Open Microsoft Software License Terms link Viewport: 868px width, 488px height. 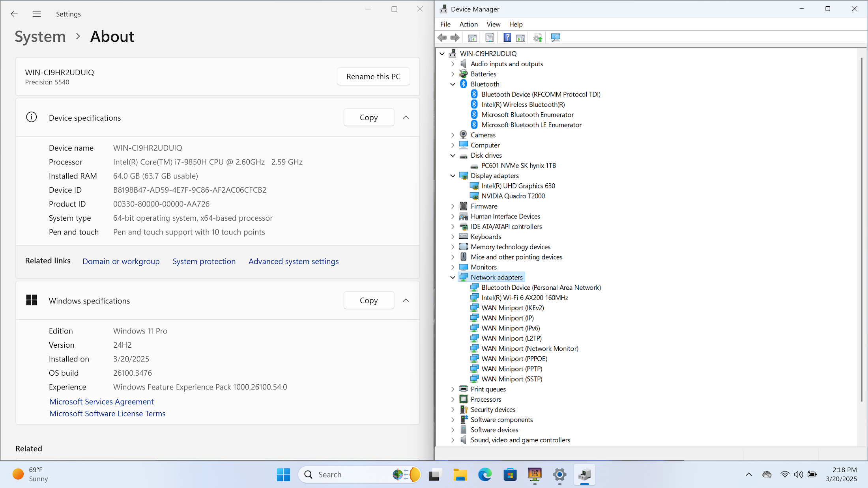[108, 413]
